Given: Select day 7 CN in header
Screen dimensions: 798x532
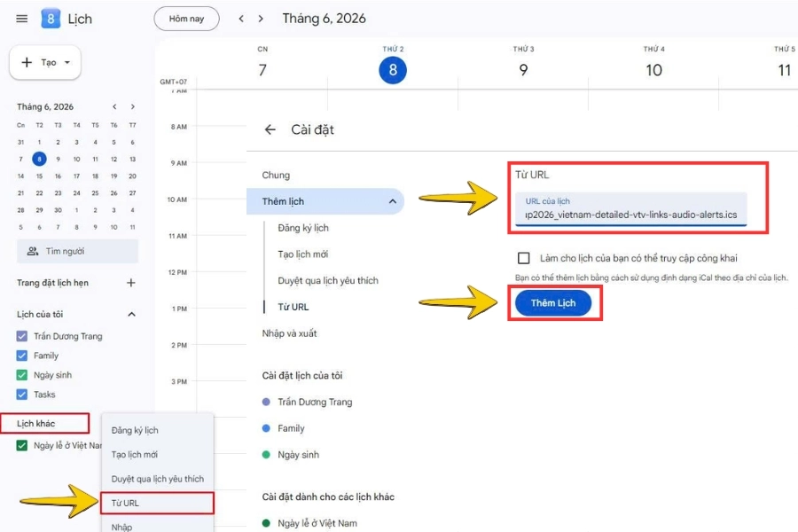Looking at the screenshot, I should [x=262, y=70].
